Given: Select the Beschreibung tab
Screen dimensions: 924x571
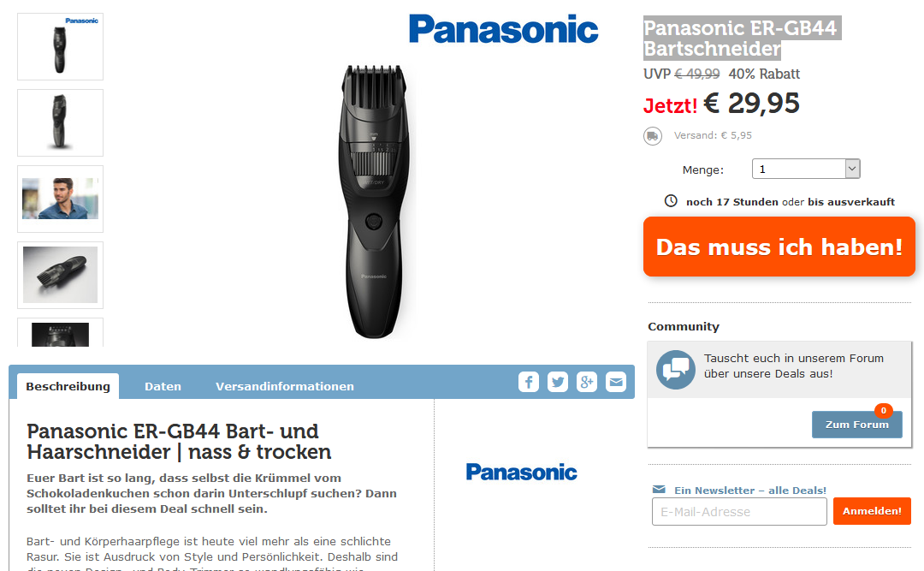Looking at the screenshot, I should (68, 386).
